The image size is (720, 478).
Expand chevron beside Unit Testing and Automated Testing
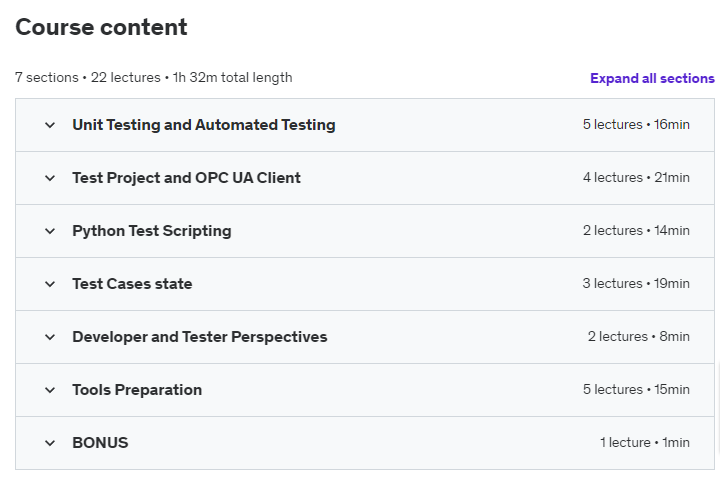point(50,125)
